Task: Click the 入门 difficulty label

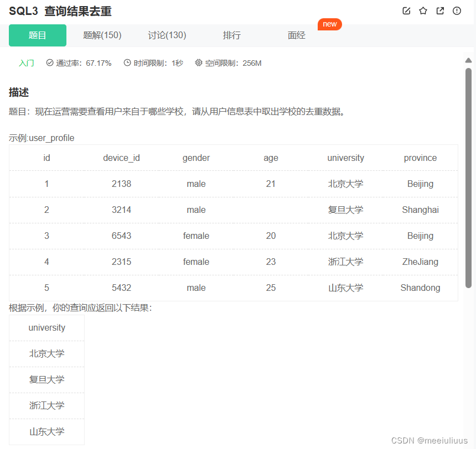Action: pos(26,62)
